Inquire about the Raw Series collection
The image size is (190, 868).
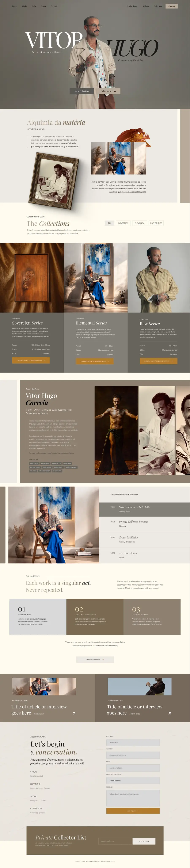tap(158, 361)
